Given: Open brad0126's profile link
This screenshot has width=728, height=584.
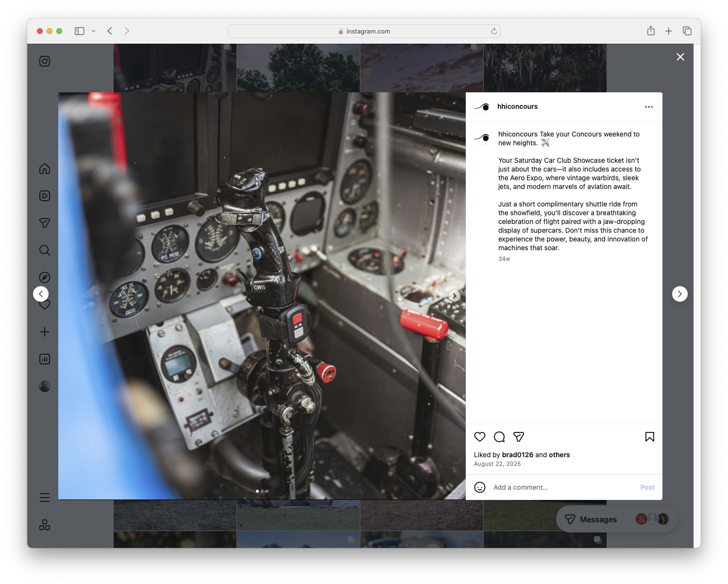Looking at the screenshot, I should click(517, 455).
